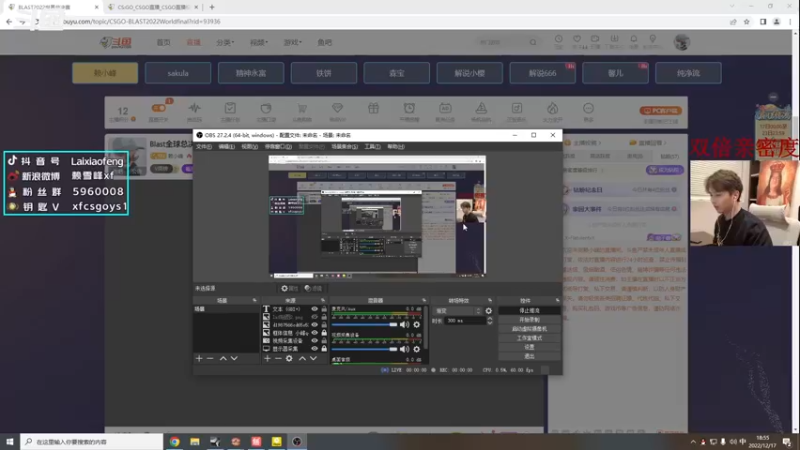Image resolution: width=800 pixels, height=450 pixels.
Task: Remove the selected source with the minus icon
Action: coord(278,359)
